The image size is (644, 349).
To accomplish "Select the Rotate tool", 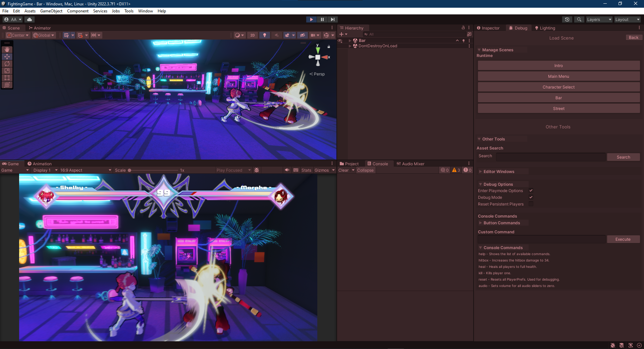I will pyautogui.click(x=7, y=63).
